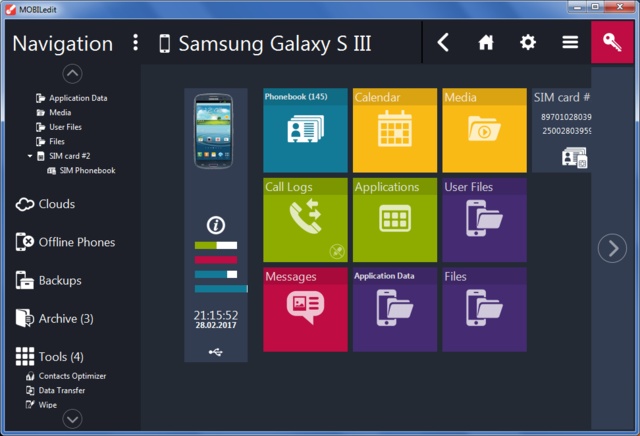640x436 pixels.
Task: Click the green battery level bar
Action: coord(216,245)
